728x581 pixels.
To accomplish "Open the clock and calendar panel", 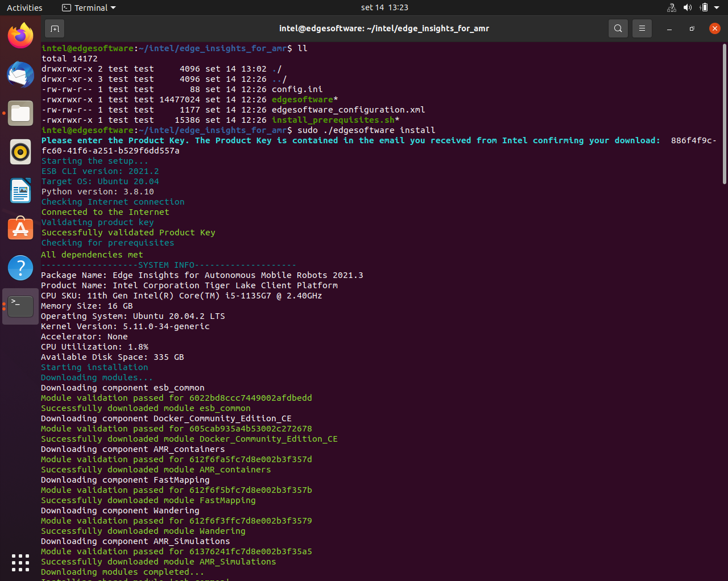I will (x=384, y=8).
